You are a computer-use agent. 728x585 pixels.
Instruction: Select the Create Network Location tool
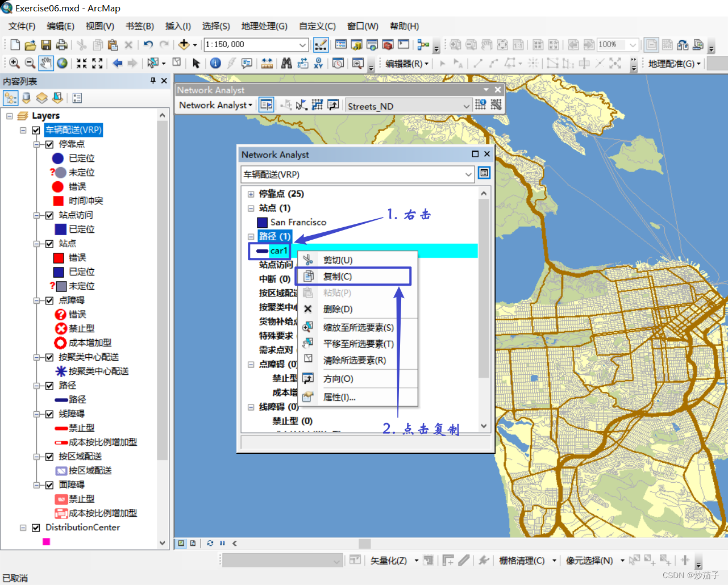[x=286, y=105]
